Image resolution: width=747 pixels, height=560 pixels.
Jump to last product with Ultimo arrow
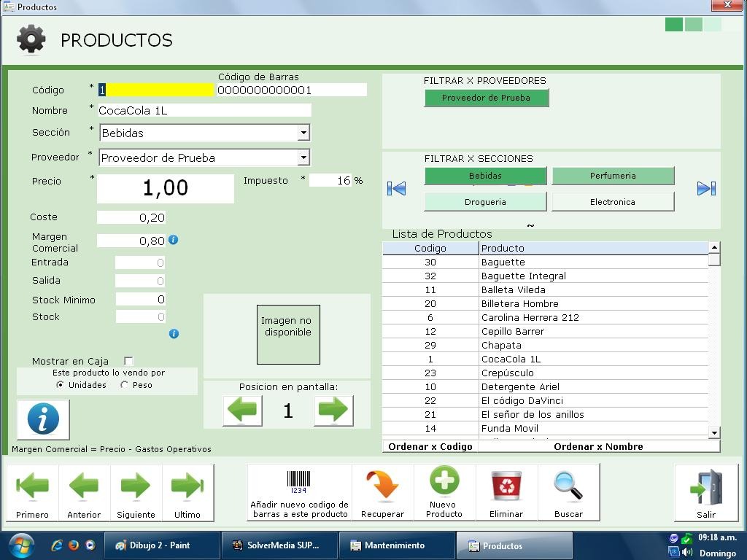point(187,493)
